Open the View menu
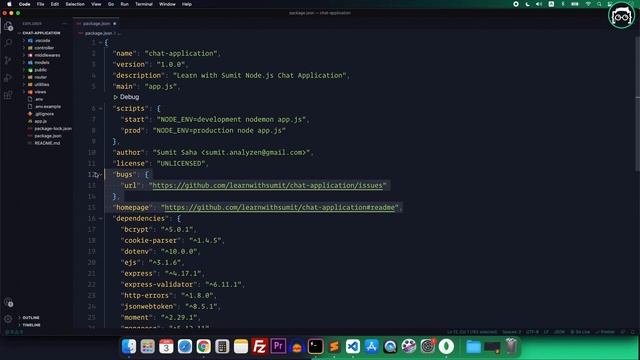Image resolution: width=640 pixels, height=360 pixels. (x=96, y=4)
